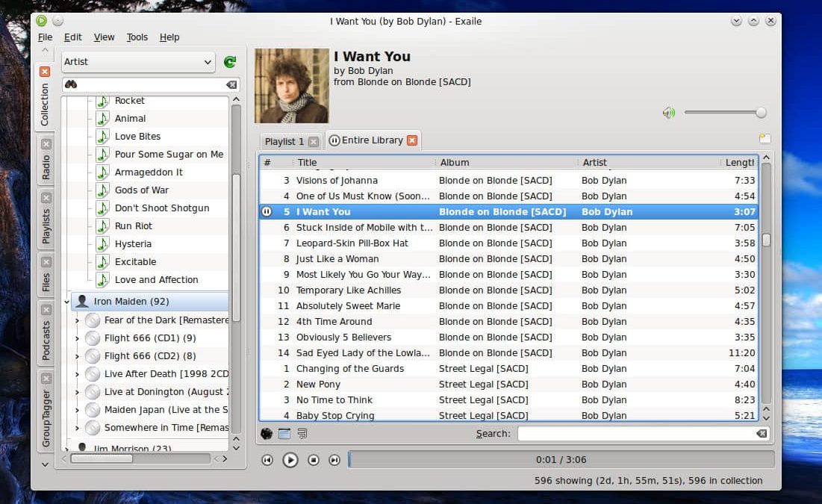Stop playback
This screenshot has height=504, width=822.
point(314,460)
